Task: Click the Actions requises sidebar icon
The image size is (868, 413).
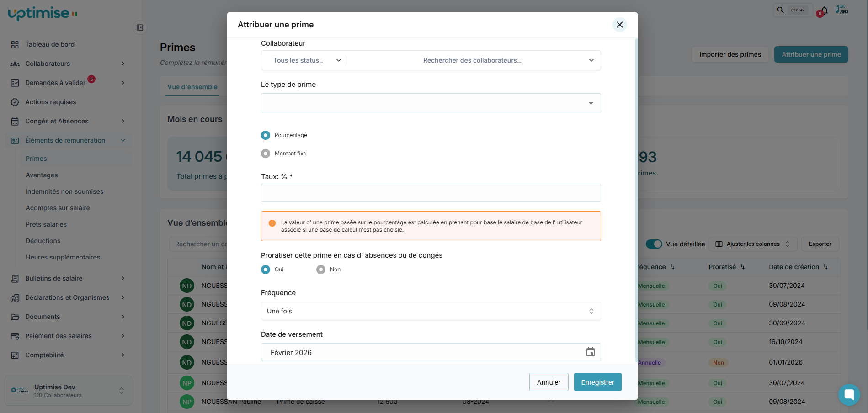Action: pyautogui.click(x=15, y=102)
